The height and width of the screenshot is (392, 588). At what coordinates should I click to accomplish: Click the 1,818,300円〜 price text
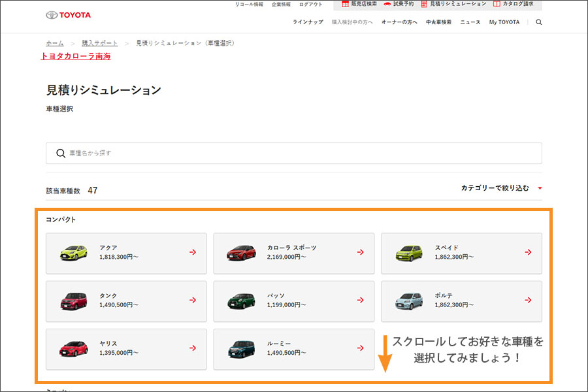[x=119, y=257]
